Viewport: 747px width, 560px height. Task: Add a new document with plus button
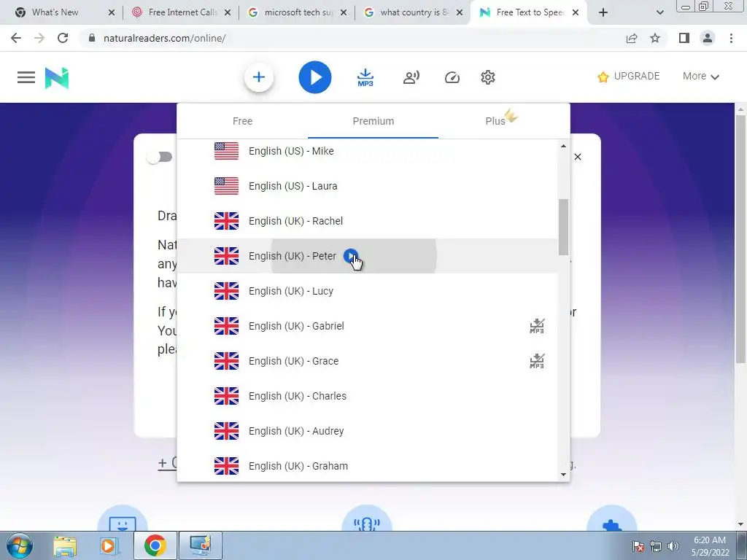pyautogui.click(x=259, y=77)
